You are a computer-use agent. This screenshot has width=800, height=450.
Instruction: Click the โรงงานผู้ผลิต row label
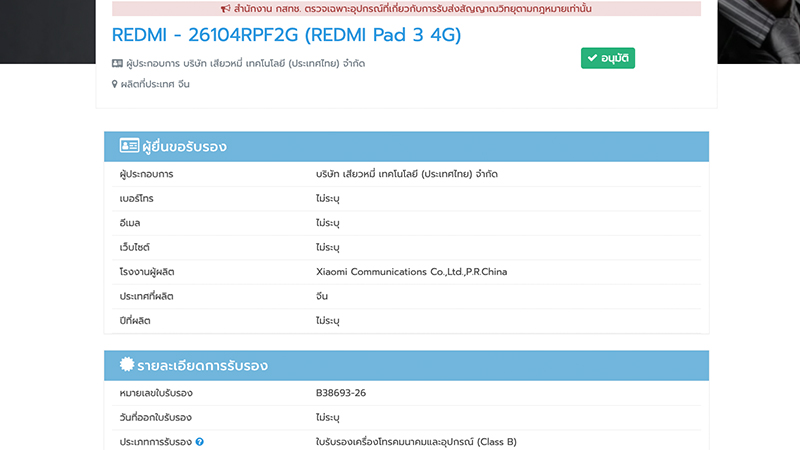(x=147, y=272)
